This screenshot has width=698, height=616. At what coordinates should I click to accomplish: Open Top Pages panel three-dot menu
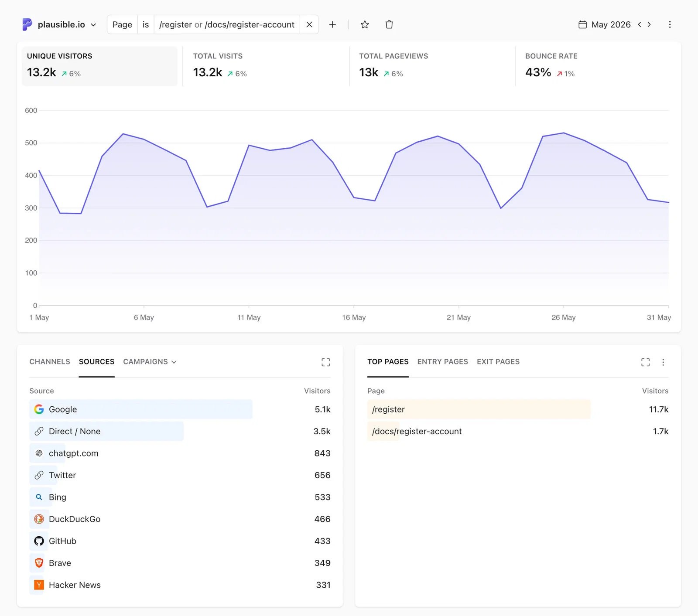(663, 362)
